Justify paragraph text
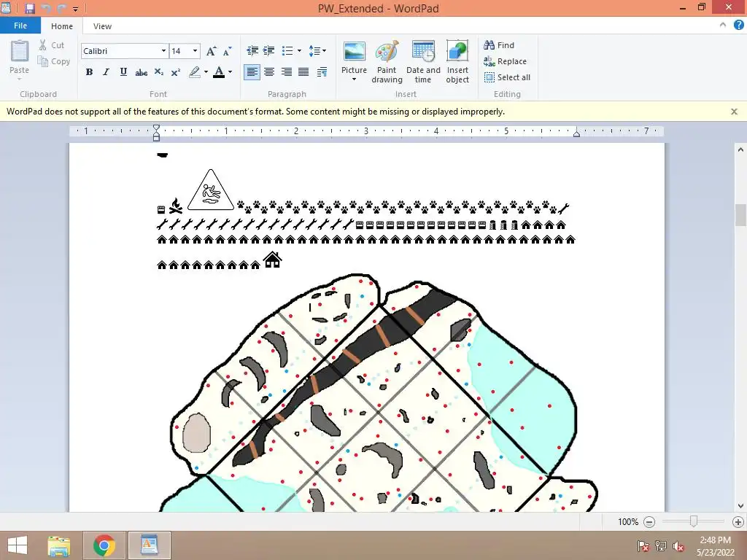Image resolution: width=747 pixels, height=560 pixels. pyautogui.click(x=303, y=72)
